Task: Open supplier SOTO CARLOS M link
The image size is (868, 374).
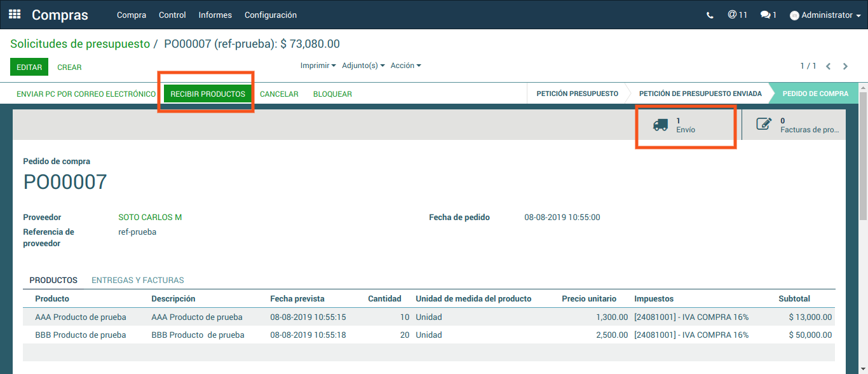Action: [x=150, y=218]
